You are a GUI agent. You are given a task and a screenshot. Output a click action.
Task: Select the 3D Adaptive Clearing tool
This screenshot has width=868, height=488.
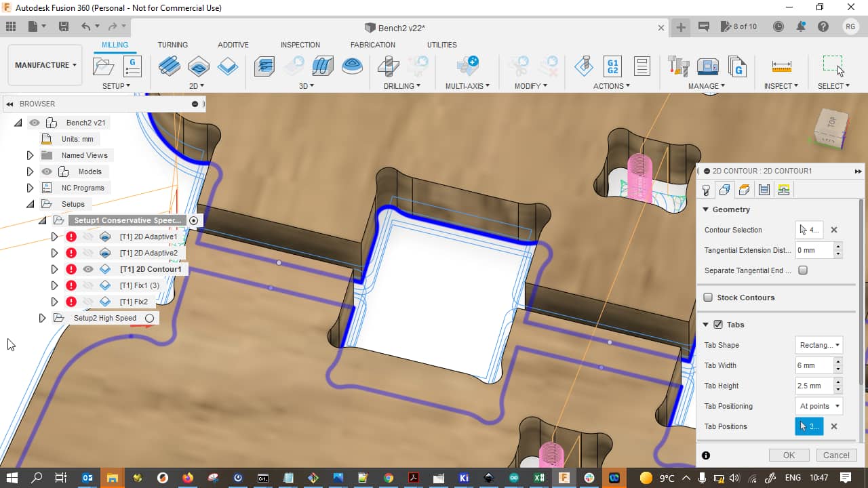264,66
